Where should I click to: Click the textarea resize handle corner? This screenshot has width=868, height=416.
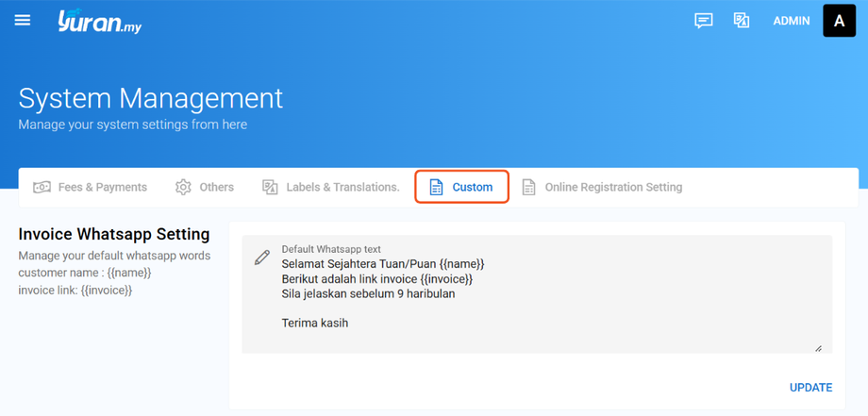click(817, 348)
